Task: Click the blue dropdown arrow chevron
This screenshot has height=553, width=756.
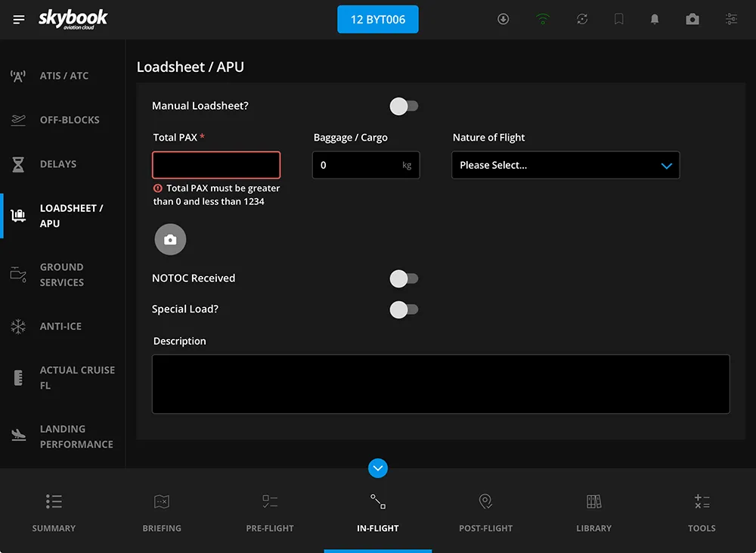Action: (x=666, y=166)
